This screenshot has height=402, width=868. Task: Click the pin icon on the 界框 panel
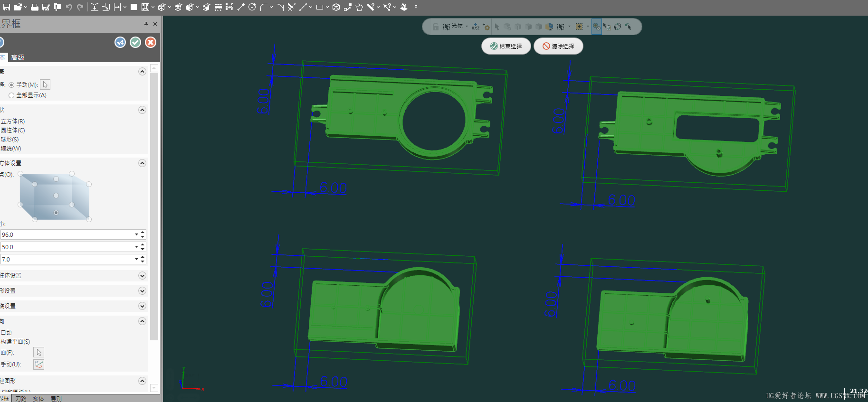point(146,24)
